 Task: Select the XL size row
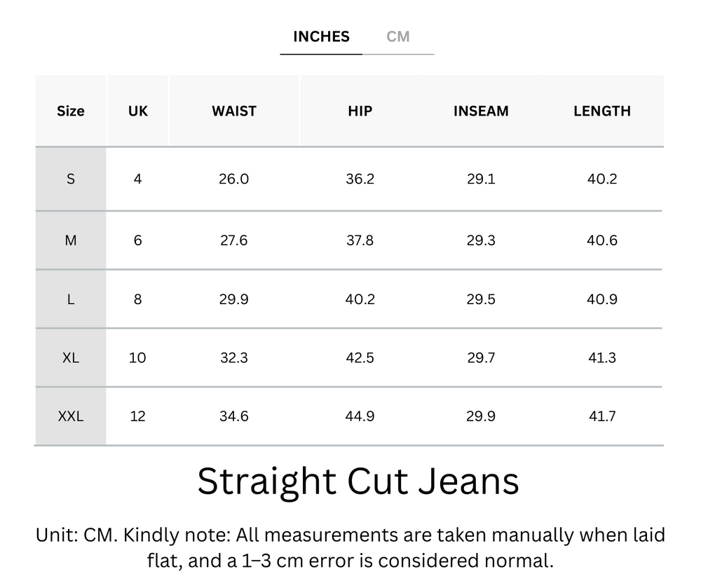[x=70, y=357]
